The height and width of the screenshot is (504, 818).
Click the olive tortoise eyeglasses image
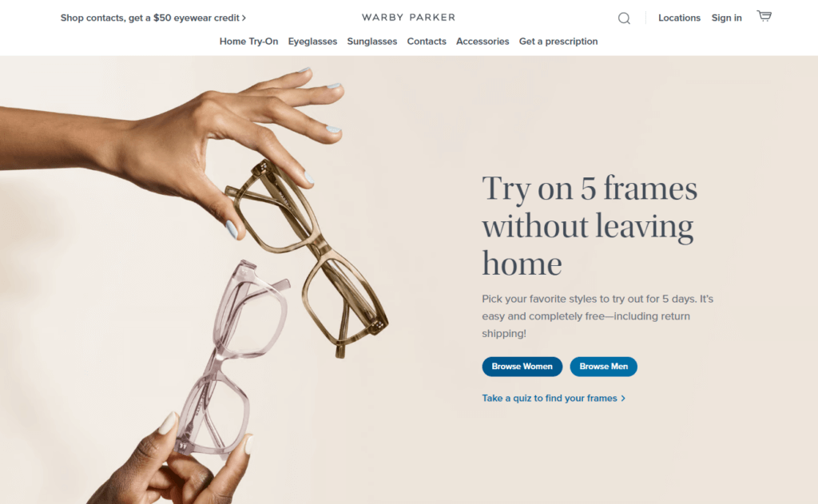click(308, 258)
